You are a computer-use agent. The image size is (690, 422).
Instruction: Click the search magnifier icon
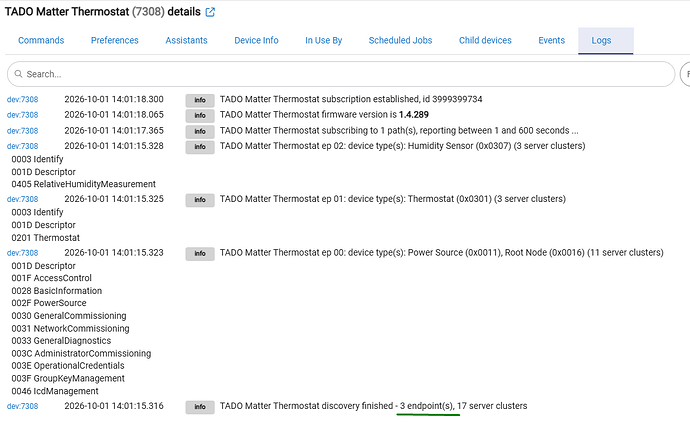tap(18, 74)
